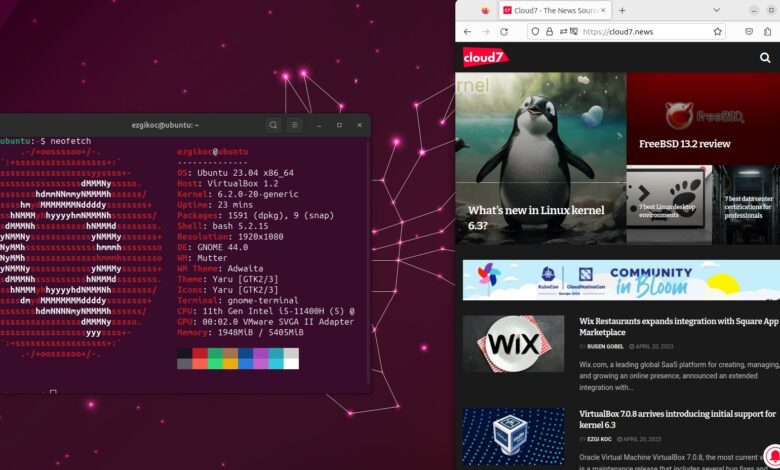Screen dimensions: 780x470
Task: Minimize the terminal window
Action: [x=319, y=125]
